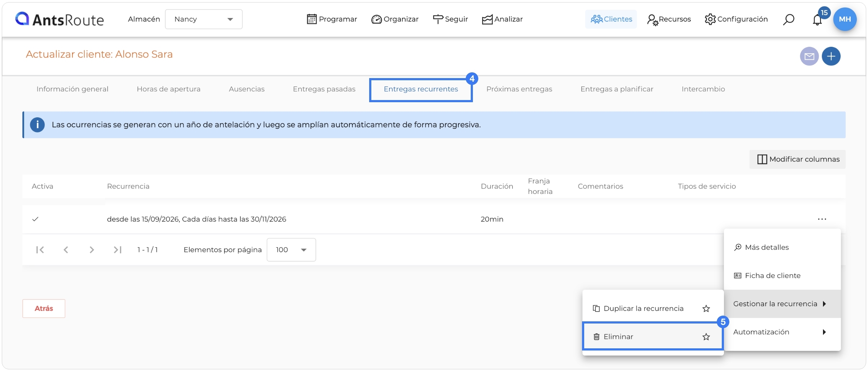Favorite the Eliminar entry star

[706, 337]
